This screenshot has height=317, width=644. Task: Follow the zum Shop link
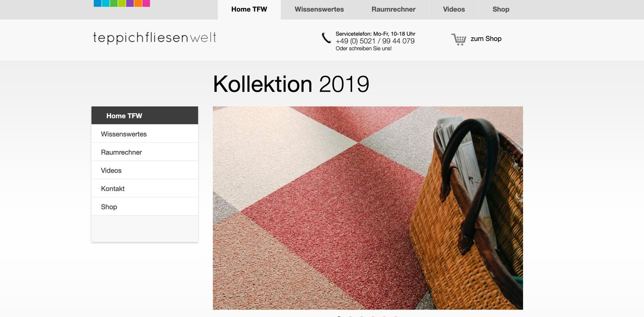click(x=486, y=39)
